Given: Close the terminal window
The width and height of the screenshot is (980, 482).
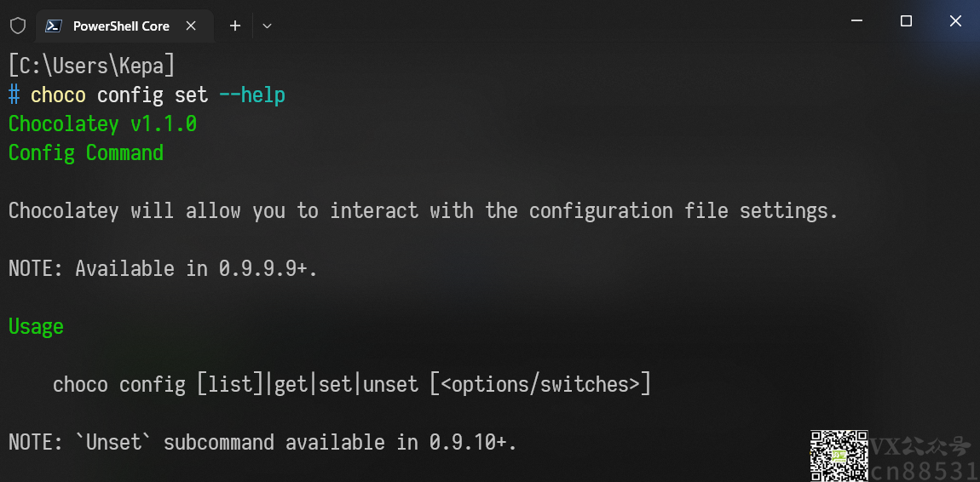Looking at the screenshot, I should 955,20.
